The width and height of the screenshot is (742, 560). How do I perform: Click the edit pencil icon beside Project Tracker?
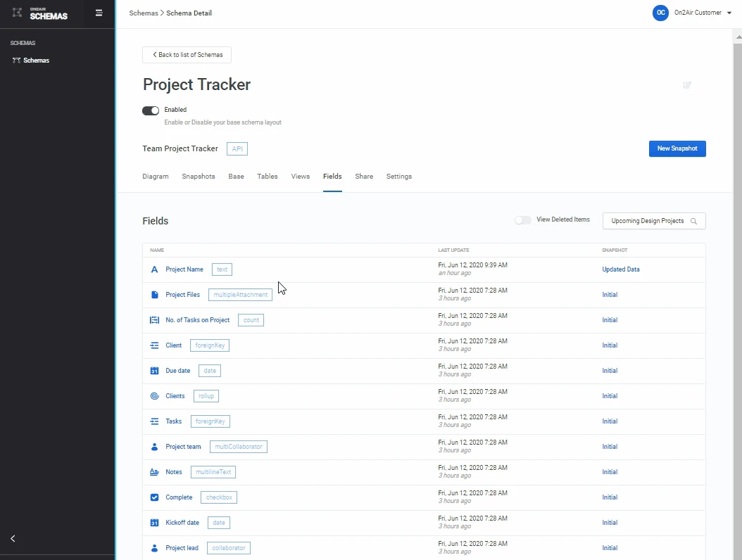pyautogui.click(x=687, y=85)
